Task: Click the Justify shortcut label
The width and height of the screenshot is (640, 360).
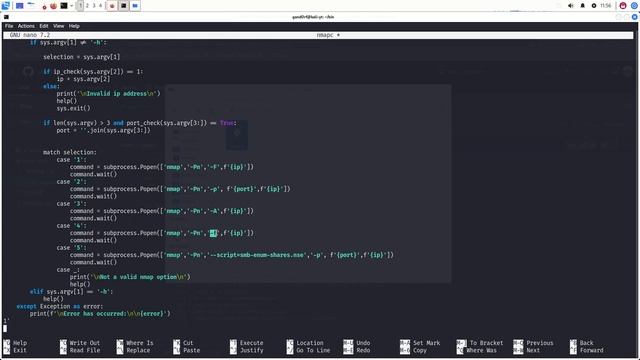Action: click(251, 350)
